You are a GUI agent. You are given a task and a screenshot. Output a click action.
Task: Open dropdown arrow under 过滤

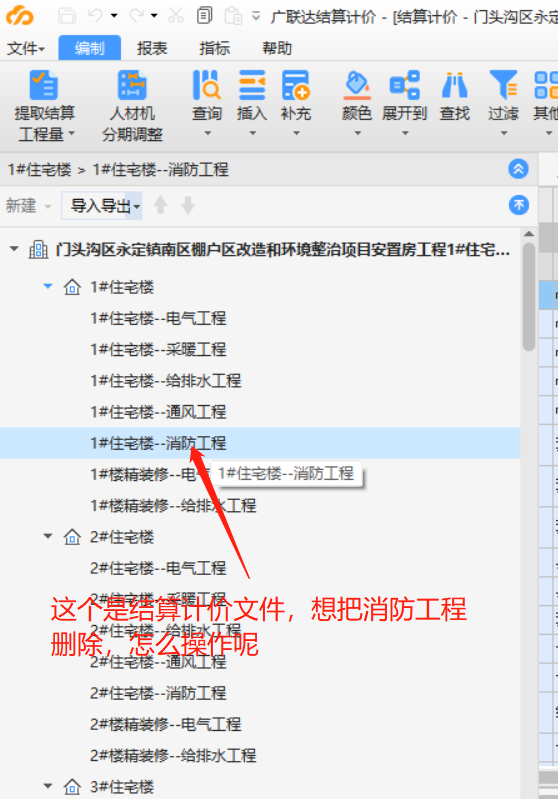(x=503, y=134)
